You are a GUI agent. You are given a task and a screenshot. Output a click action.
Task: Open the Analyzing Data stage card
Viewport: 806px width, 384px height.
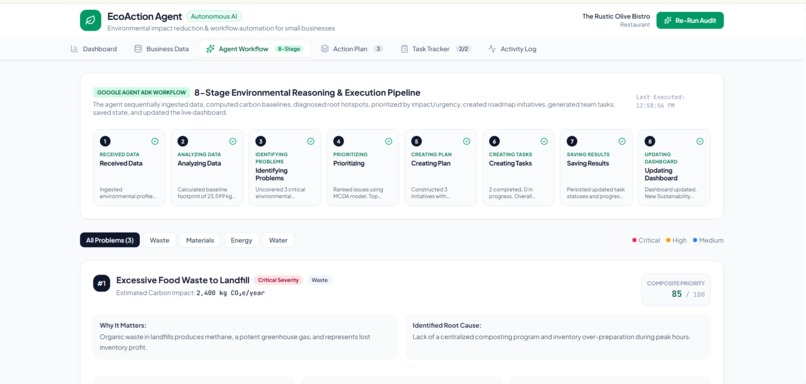207,168
